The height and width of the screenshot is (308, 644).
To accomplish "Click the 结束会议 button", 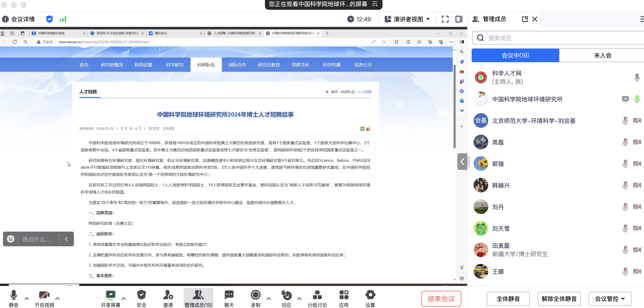I will point(441,298).
